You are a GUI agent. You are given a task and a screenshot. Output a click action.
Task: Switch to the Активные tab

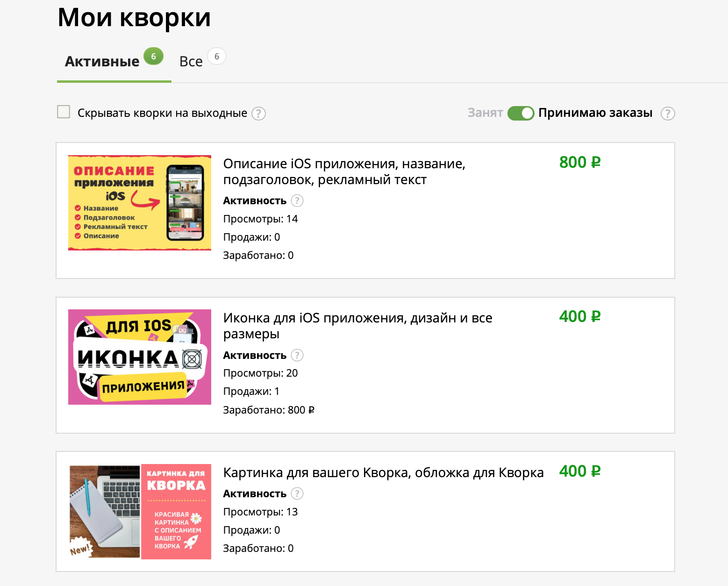(x=102, y=62)
